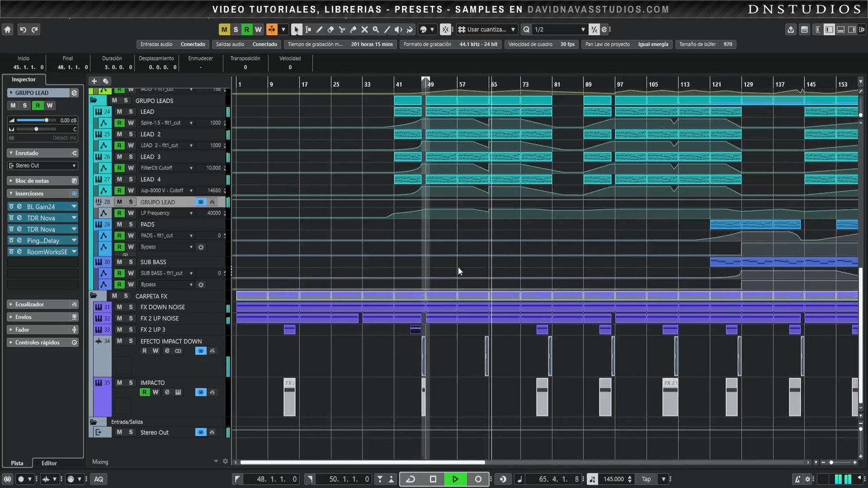868x488 pixels.
Task: Click the Undo arrow icon
Action: [23, 30]
